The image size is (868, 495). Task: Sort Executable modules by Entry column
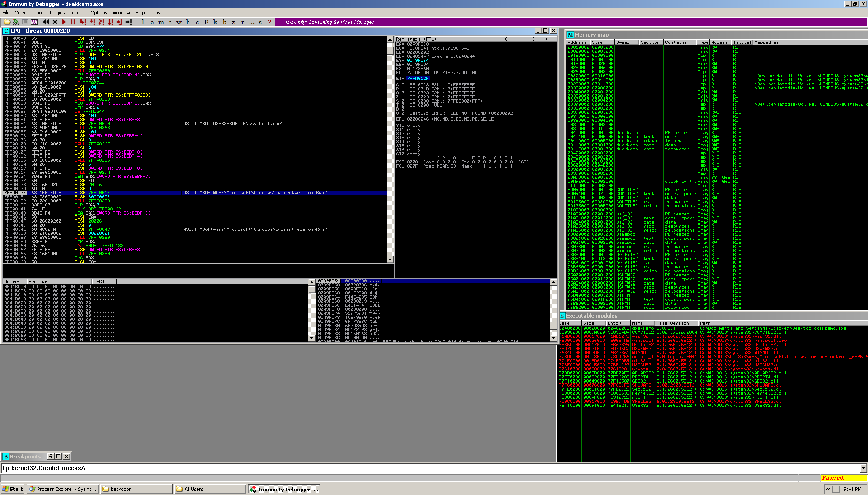(x=618, y=323)
